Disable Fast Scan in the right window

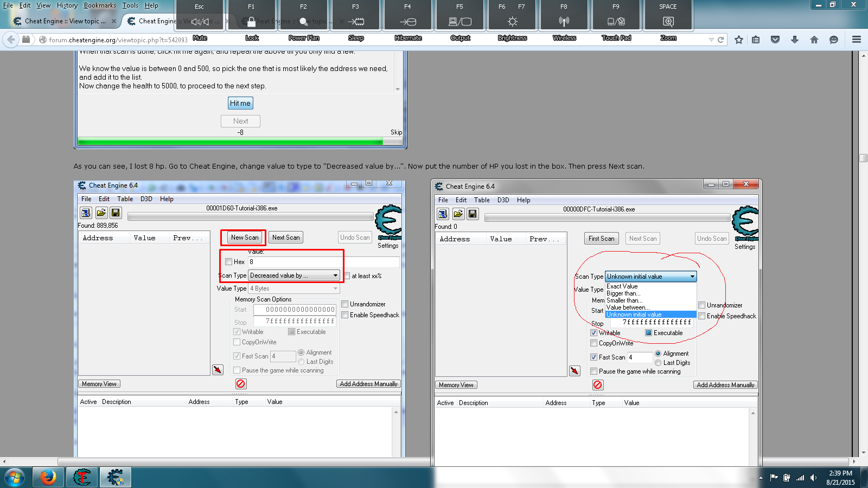[595, 357]
